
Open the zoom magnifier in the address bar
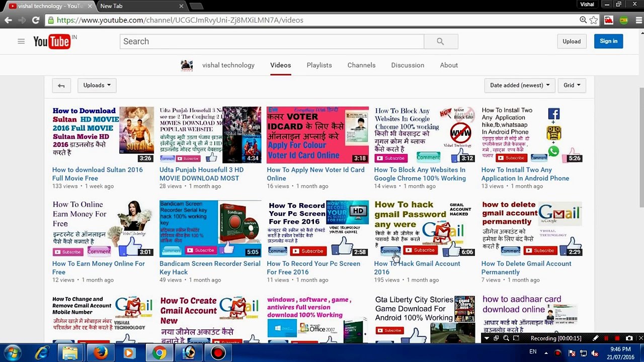(583, 20)
